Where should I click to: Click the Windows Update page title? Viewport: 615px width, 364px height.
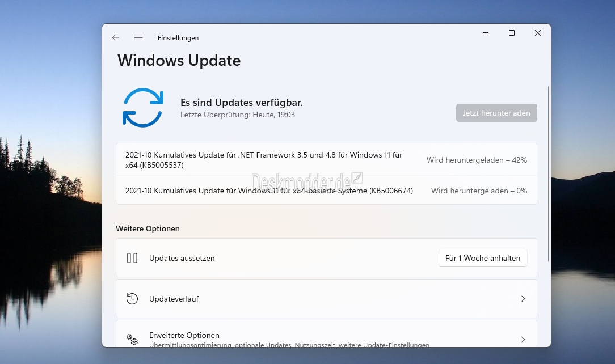(x=179, y=60)
